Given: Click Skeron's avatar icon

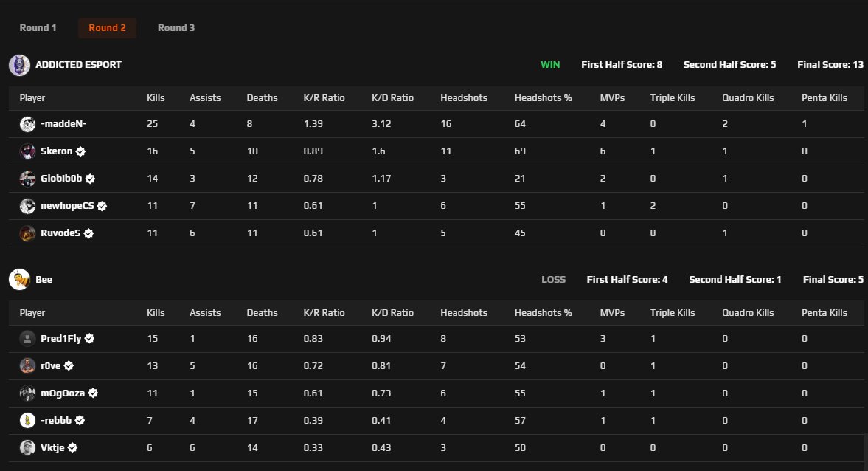Looking at the screenshot, I should tap(28, 151).
